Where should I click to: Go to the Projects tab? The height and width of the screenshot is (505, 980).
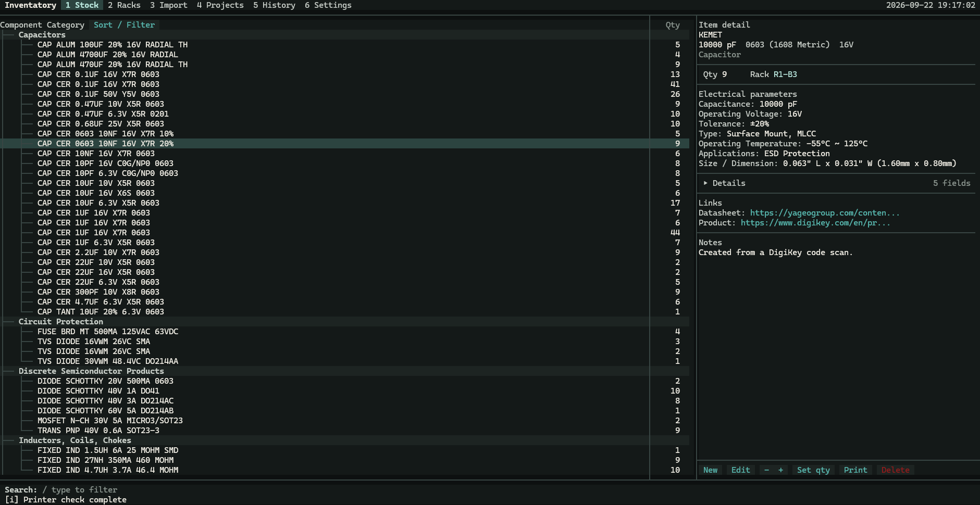(x=220, y=5)
